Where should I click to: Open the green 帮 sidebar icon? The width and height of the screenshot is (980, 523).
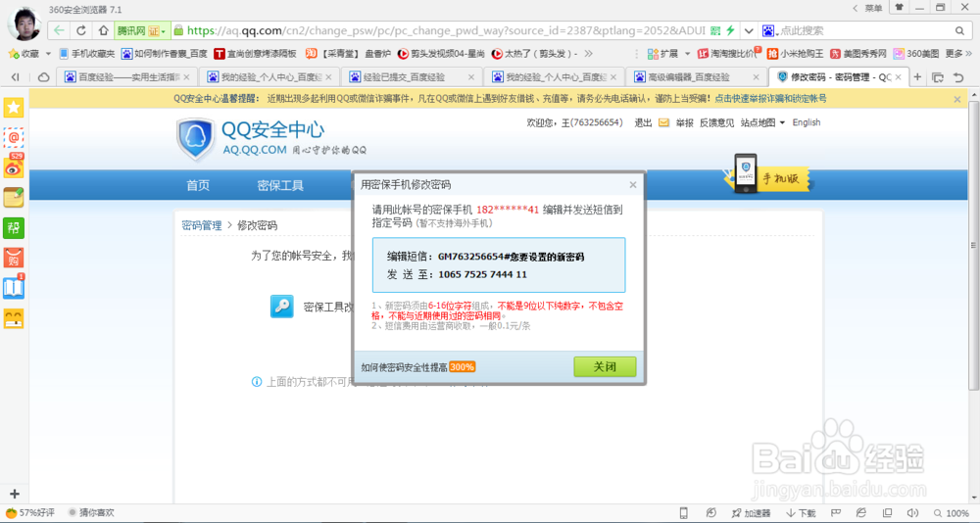point(14,227)
